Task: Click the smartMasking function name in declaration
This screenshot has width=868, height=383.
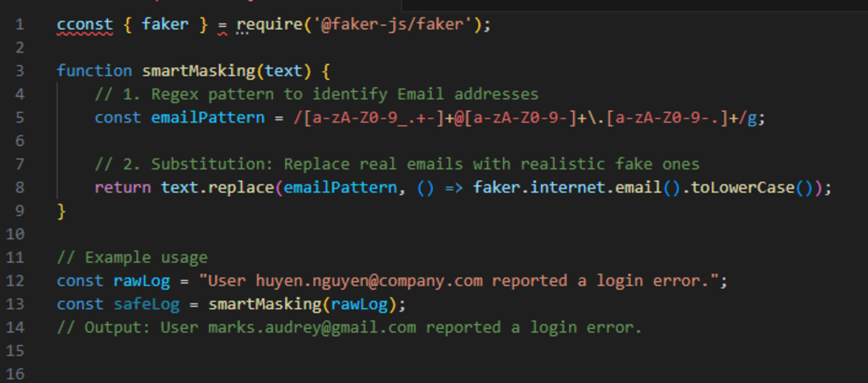Action: click(x=199, y=71)
